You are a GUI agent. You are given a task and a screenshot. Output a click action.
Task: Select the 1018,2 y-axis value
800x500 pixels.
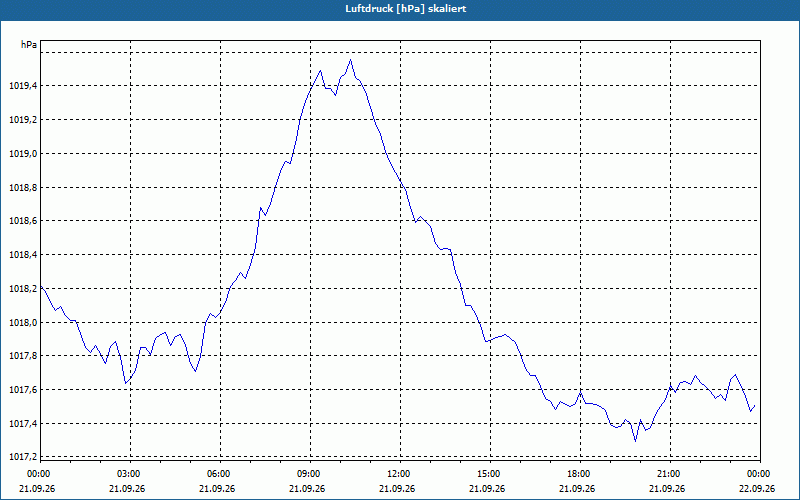coord(23,289)
